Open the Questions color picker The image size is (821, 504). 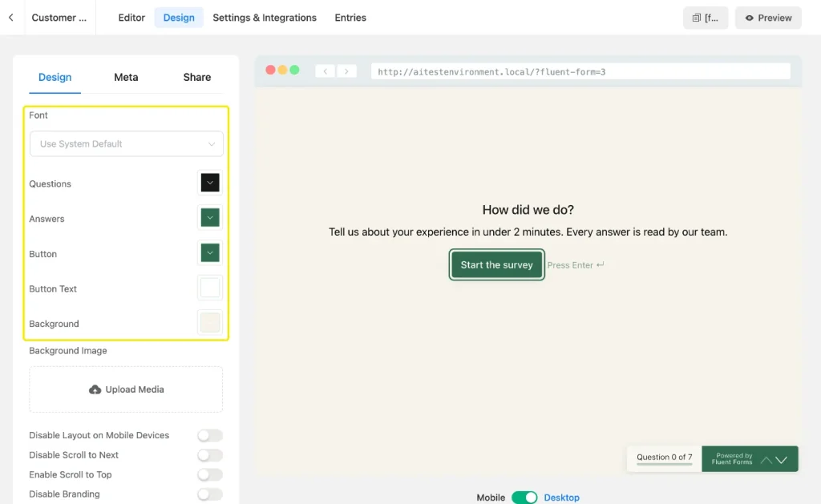(x=210, y=183)
